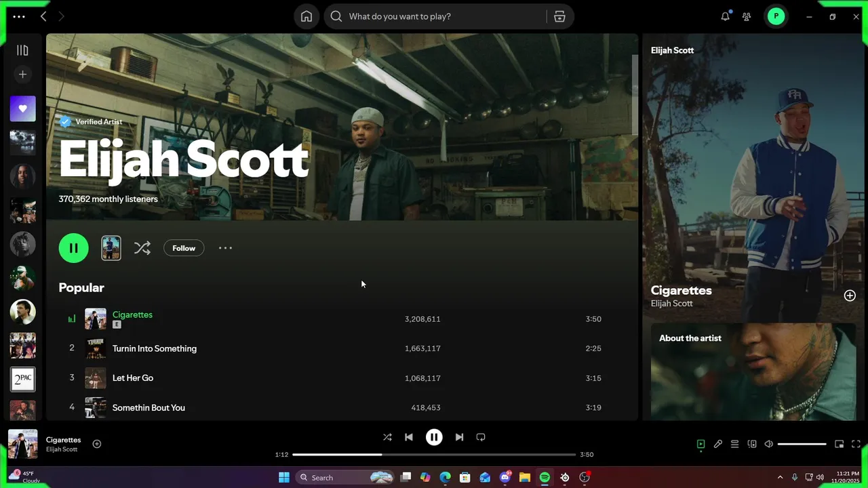
Task: Go forward with the right arrow
Action: click(x=61, y=16)
